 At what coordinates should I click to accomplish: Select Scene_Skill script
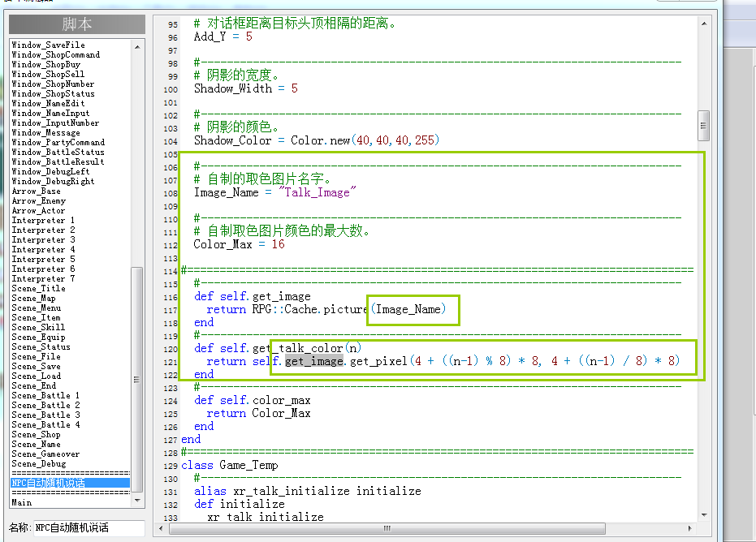tap(38, 327)
